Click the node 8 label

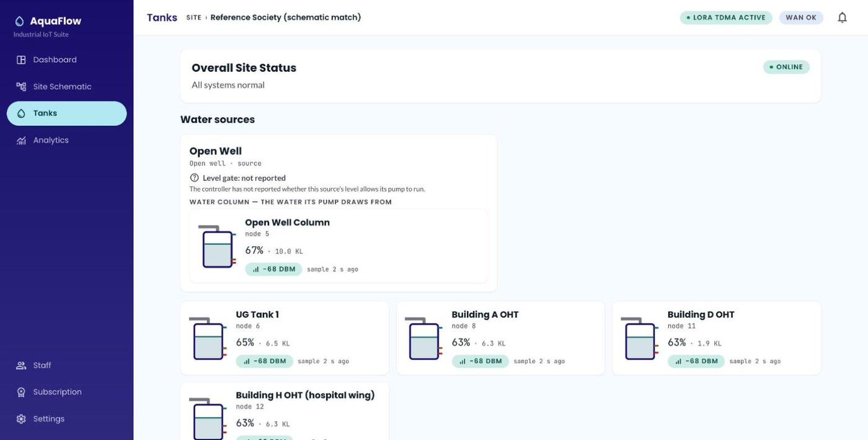[x=464, y=326]
